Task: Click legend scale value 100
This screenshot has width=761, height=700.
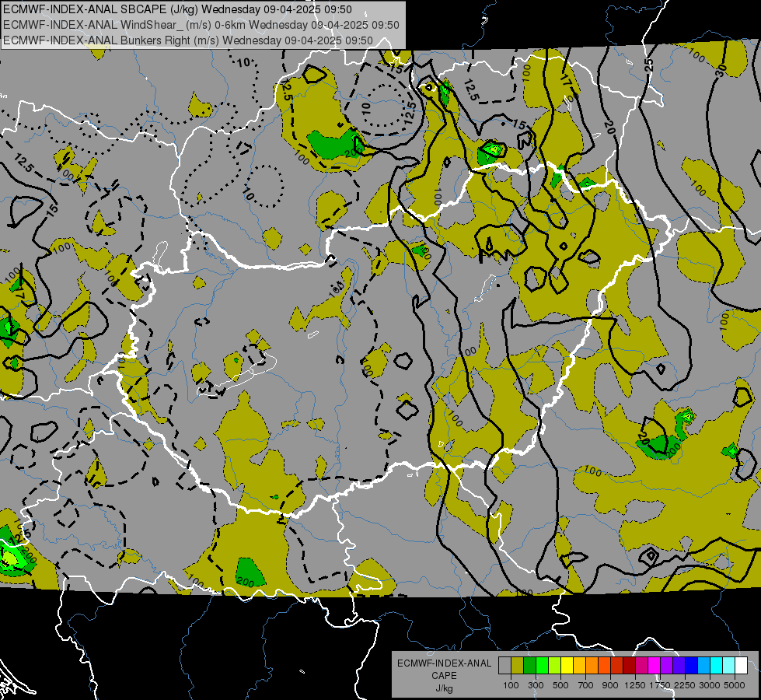Action: point(511,685)
